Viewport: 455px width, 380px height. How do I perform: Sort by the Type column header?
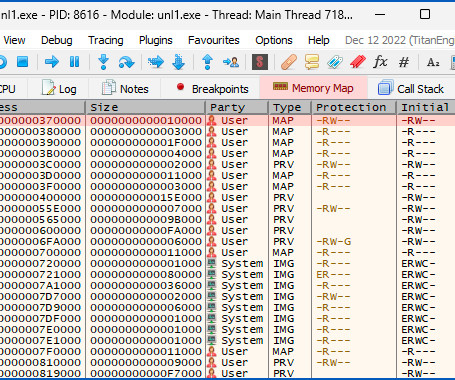[x=290, y=107]
